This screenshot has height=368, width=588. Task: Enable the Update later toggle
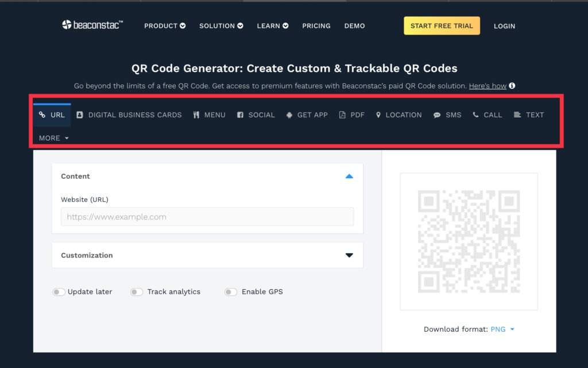[x=59, y=292]
